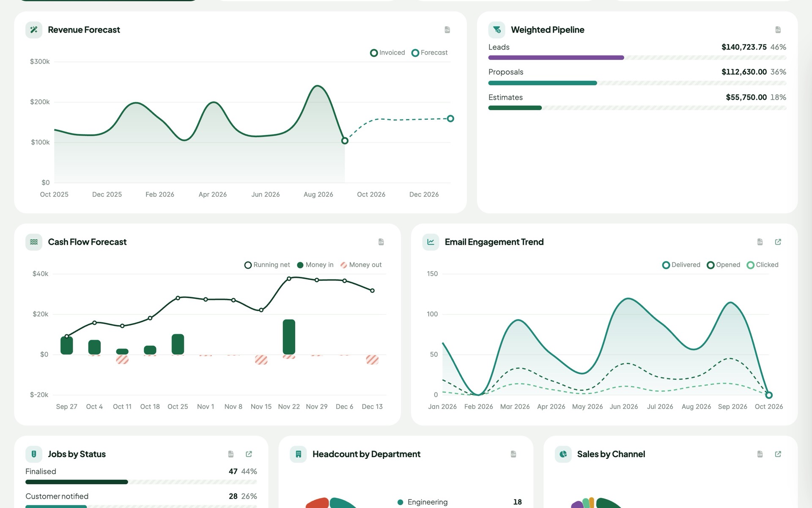
Task: Toggle the Forecast legend series
Action: click(429, 52)
